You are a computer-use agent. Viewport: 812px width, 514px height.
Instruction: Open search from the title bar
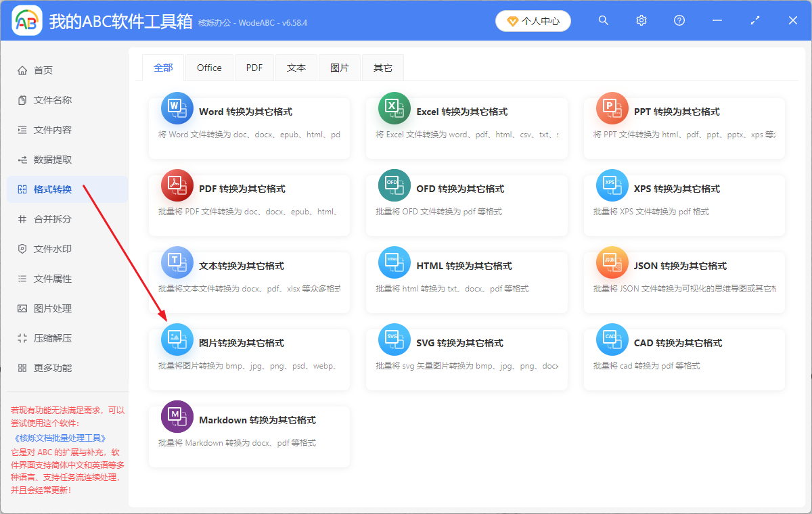(x=603, y=20)
